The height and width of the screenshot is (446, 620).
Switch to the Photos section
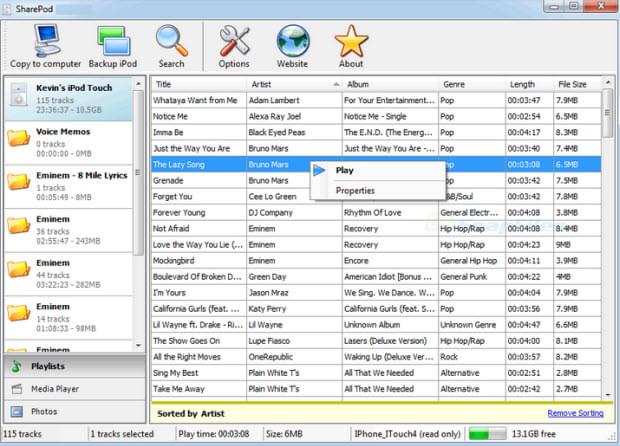tap(75, 412)
